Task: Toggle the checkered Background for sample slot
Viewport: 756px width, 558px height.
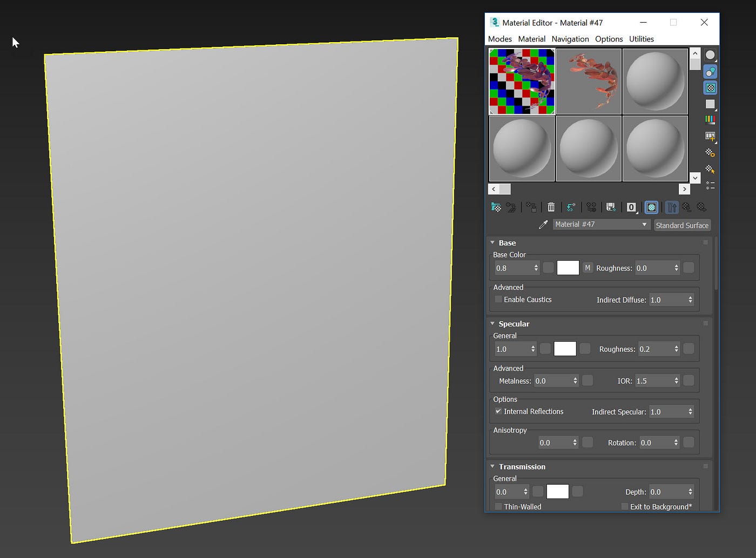Action: pos(710,87)
